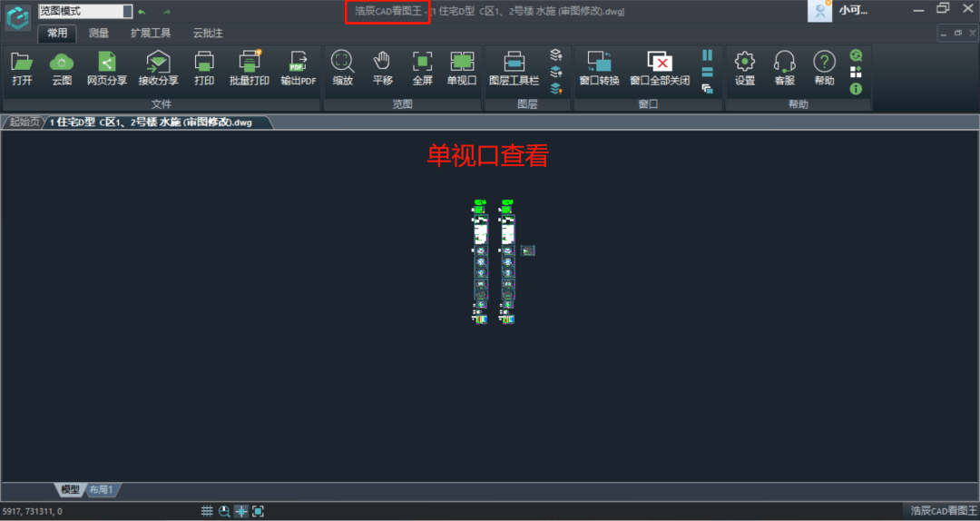Click the bottom layer icon with orange bulb
980x521 pixels.
[555, 89]
